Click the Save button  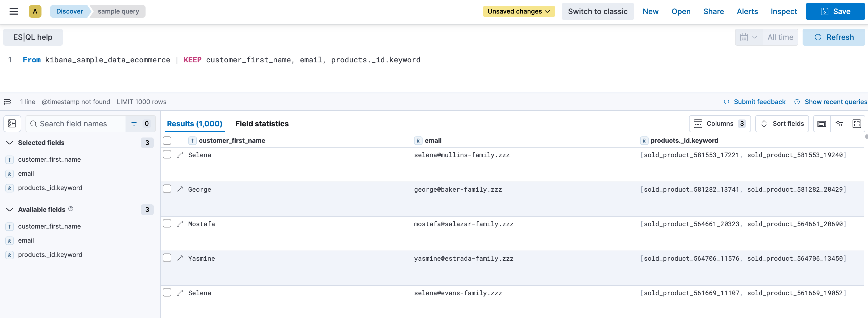[835, 11]
